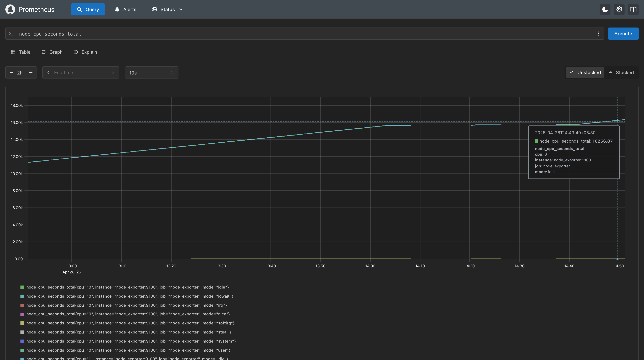Click the 13:30 x-axis time label

(x=221, y=266)
